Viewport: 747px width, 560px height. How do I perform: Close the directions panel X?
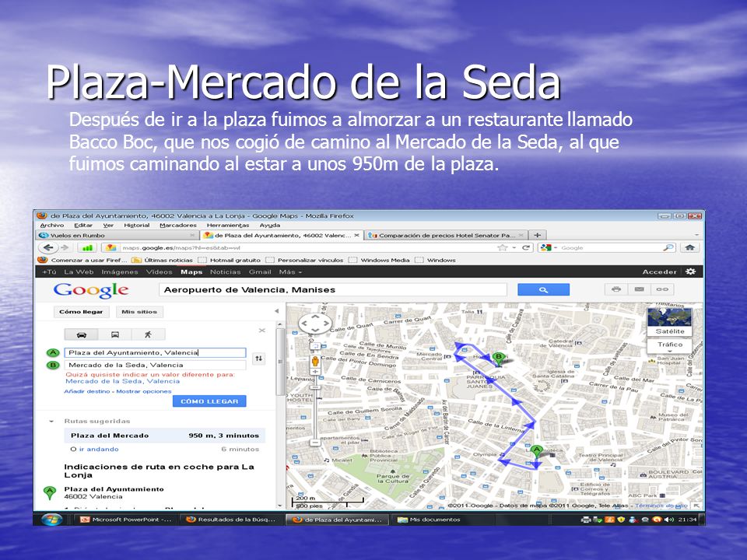coord(261,330)
